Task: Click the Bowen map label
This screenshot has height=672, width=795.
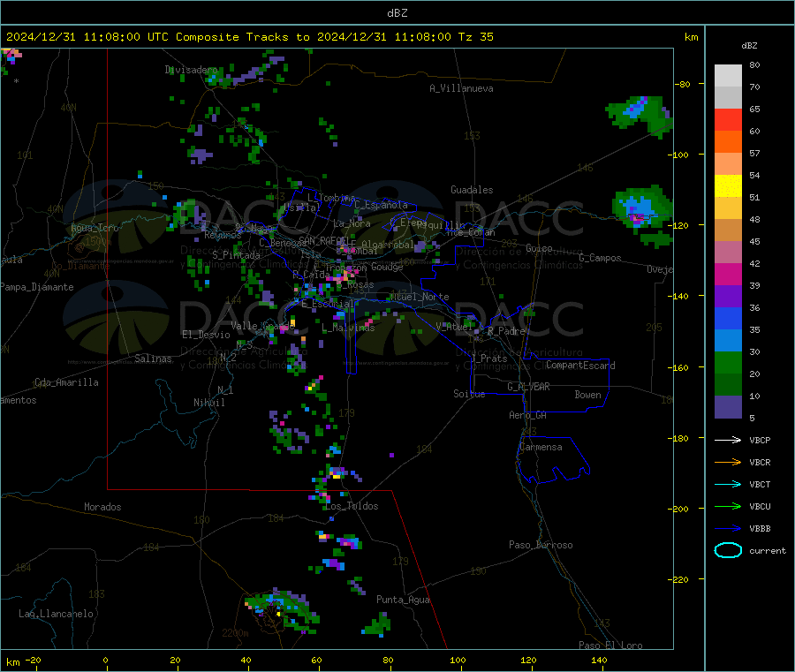Action: pos(587,395)
